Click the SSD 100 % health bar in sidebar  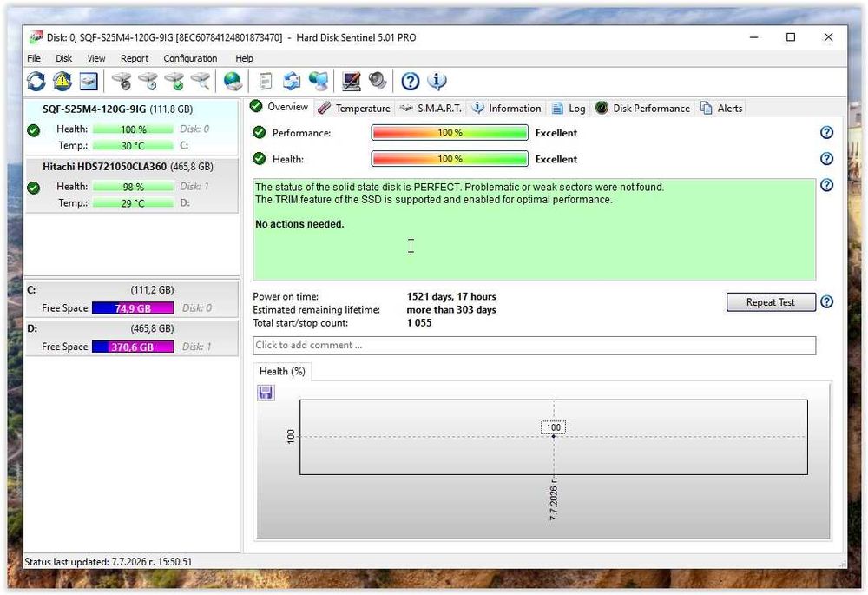click(133, 129)
